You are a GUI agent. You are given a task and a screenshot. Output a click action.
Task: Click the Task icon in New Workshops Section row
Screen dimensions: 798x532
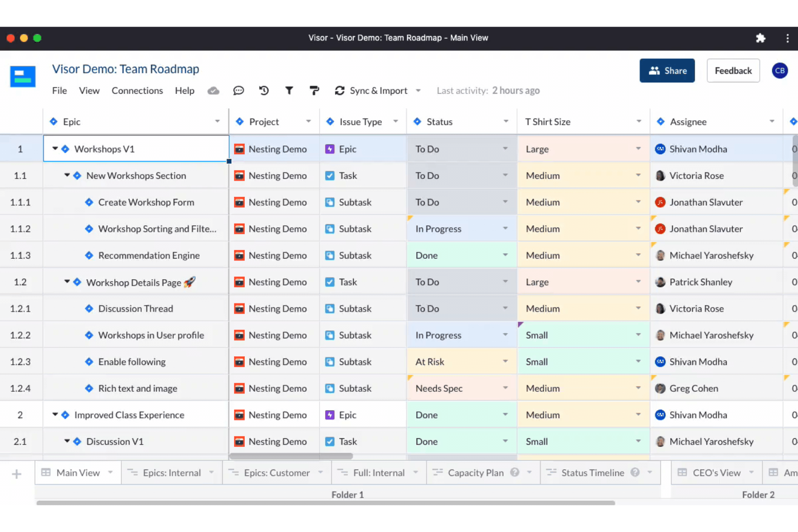tap(330, 175)
